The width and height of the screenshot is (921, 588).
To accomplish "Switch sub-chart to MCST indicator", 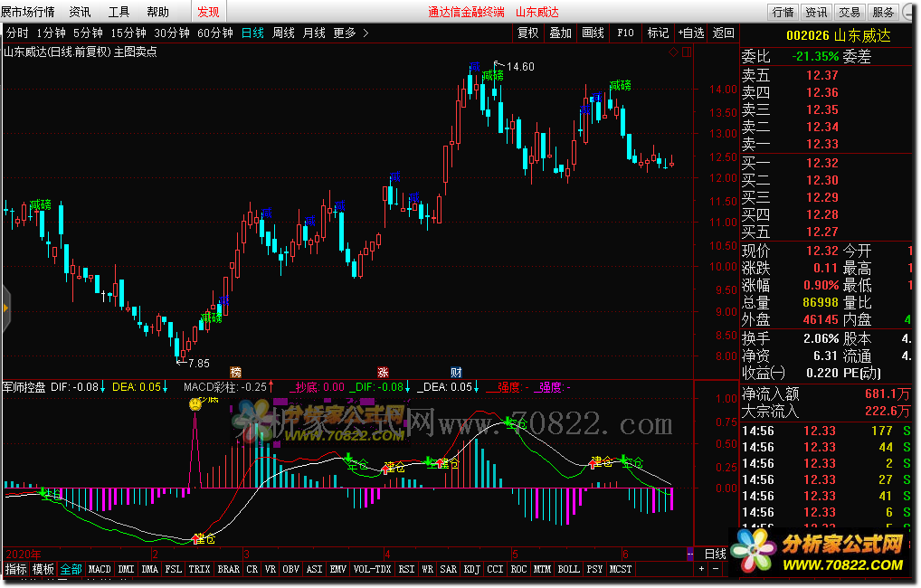I will [x=621, y=569].
